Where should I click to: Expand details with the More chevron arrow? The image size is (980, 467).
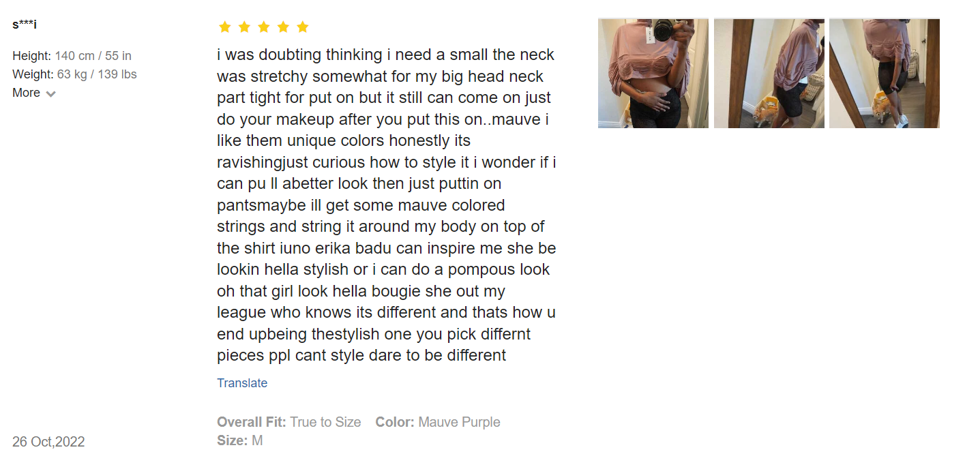pyautogui.click(x=51, y=94)
